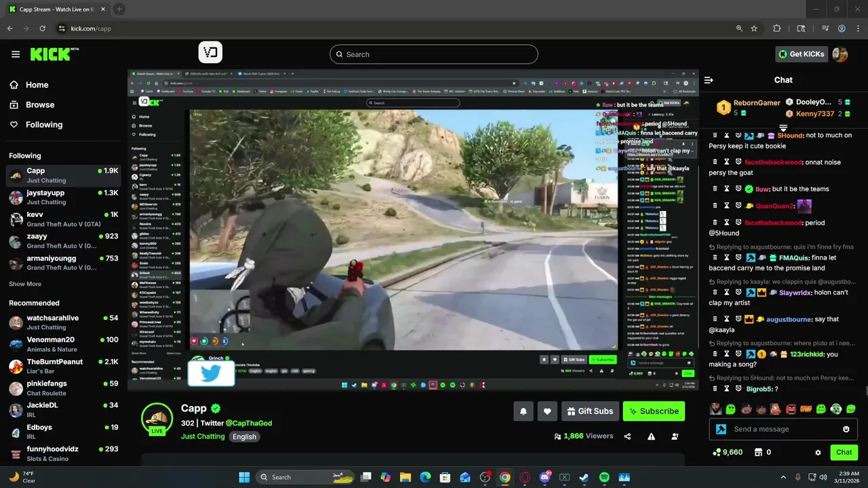Viewport: 868px width, 488px height.
Task: Open the emoji picker smiley icon
Action: 846,429
